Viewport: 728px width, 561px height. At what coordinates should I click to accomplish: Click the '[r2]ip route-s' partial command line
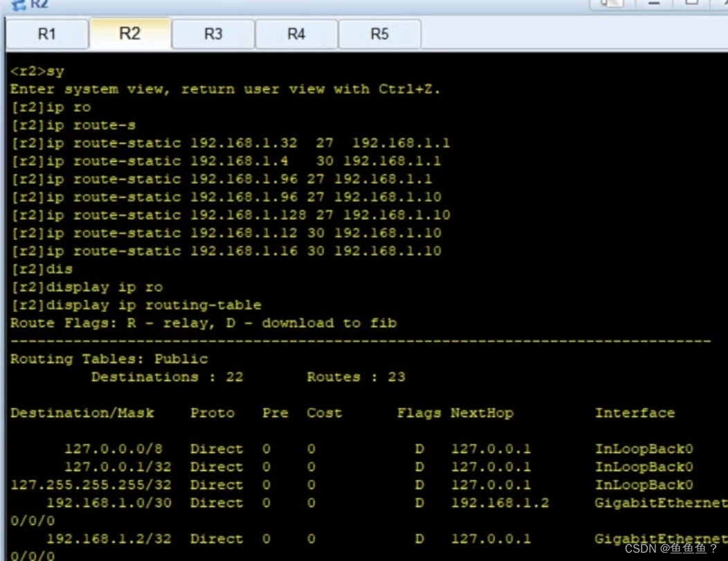[73, 125]
